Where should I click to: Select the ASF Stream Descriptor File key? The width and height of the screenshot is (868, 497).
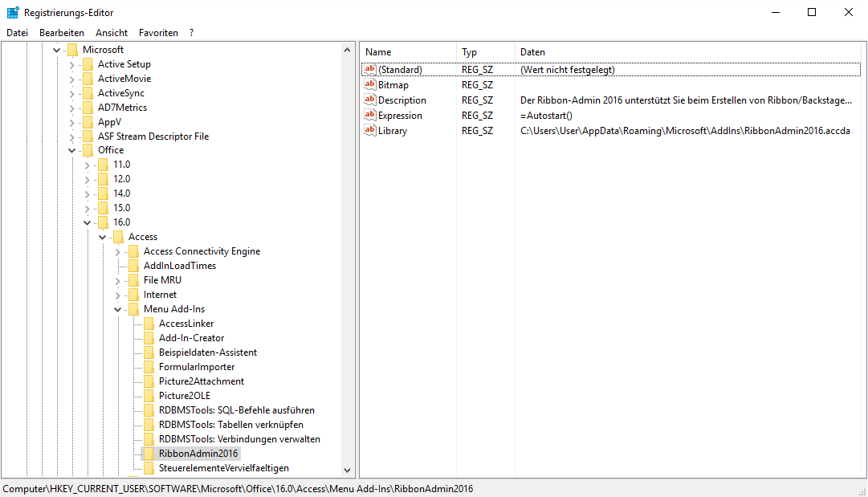[153, 136]
